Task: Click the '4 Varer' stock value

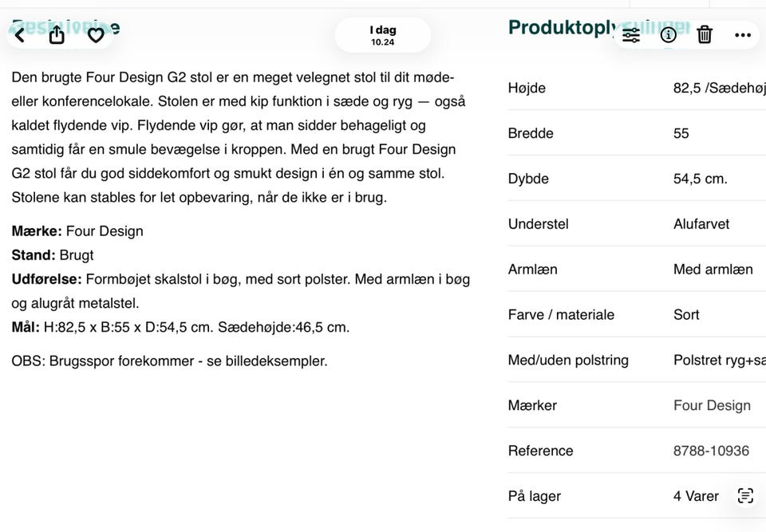Action: tap(696, 496)
